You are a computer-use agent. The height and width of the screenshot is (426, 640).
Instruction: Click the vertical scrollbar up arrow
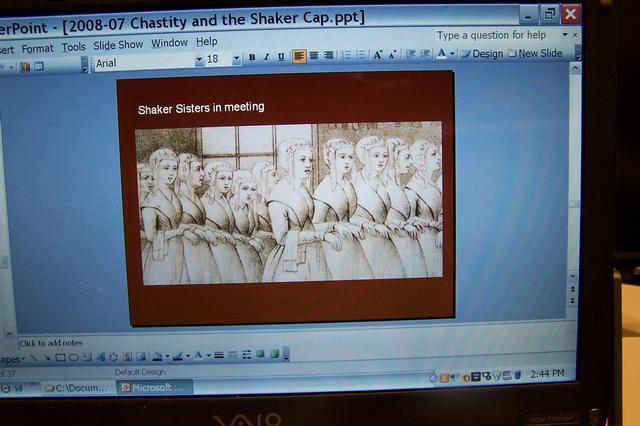pos(575,68)
